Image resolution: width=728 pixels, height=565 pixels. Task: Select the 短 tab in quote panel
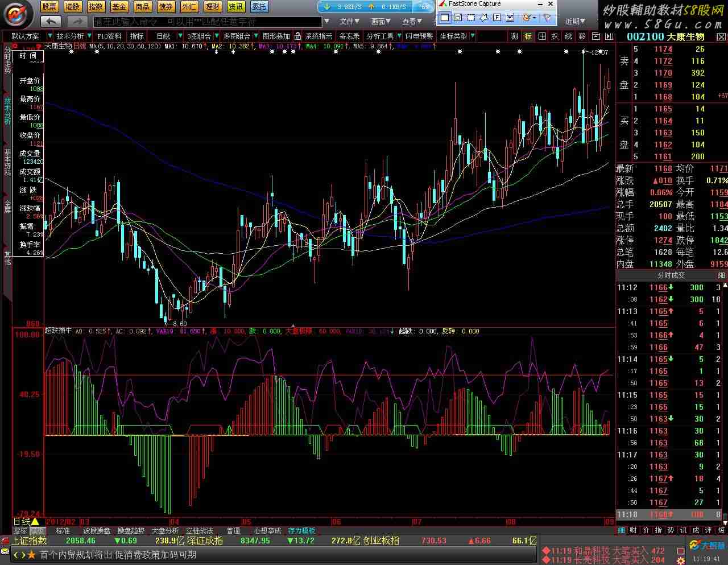pyautogui.click(x=721, y=530)
